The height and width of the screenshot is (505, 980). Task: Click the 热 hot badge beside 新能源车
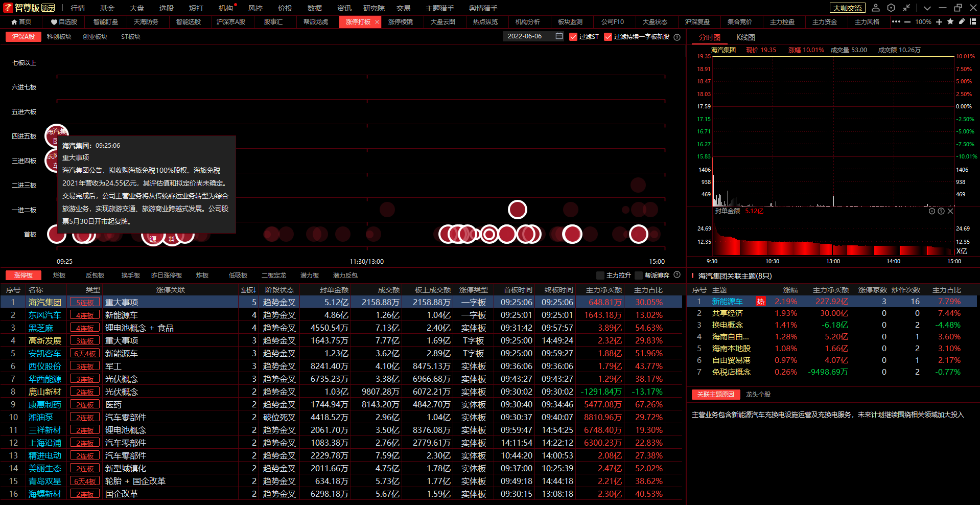[761, 302]
